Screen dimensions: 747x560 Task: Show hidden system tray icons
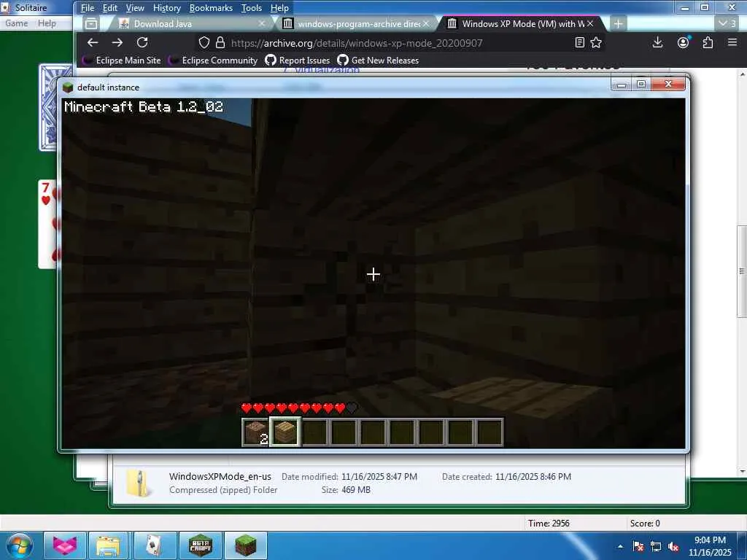pyautogui.click(x=620, y=547)
